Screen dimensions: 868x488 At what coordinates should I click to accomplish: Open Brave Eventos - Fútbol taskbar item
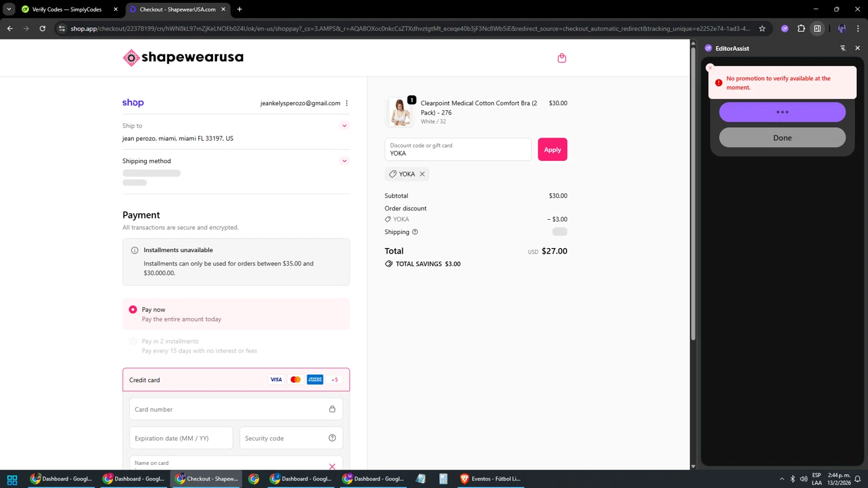[491, 479]
